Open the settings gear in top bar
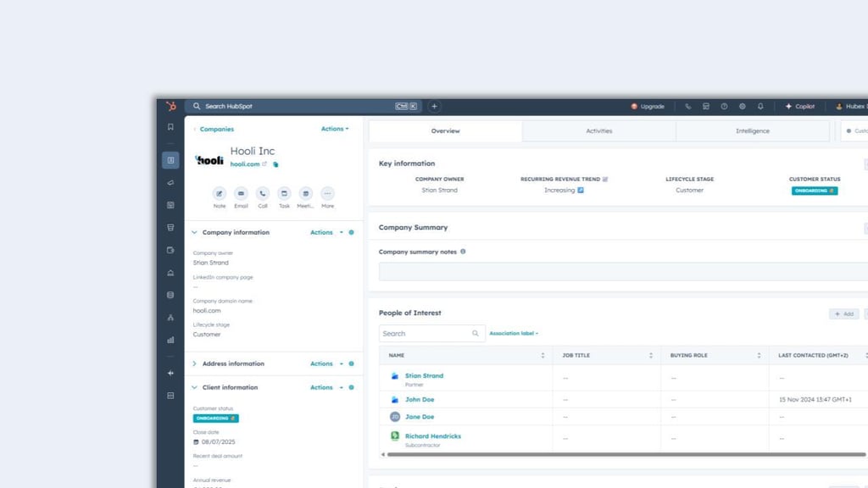This screenshot has height=488, width=868. 743,106
